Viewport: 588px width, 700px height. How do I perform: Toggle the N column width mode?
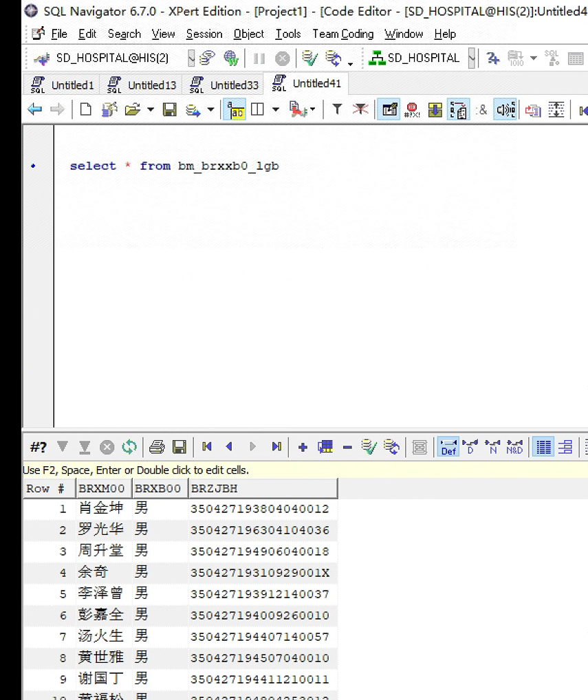coord(493,447)
